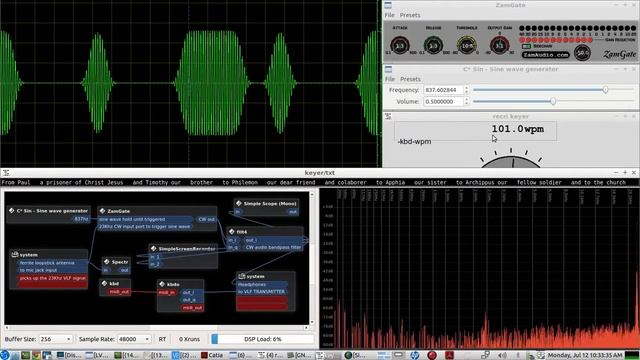
Task: Click the system playback node icon
Action: pyautogui.click(x=242, y=276)
